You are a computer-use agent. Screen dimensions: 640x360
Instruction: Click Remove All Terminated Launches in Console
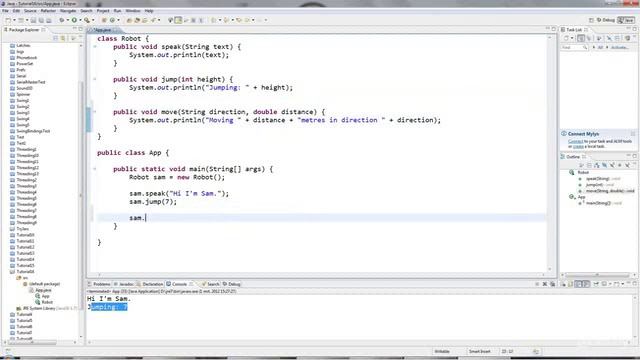point(552,284)
